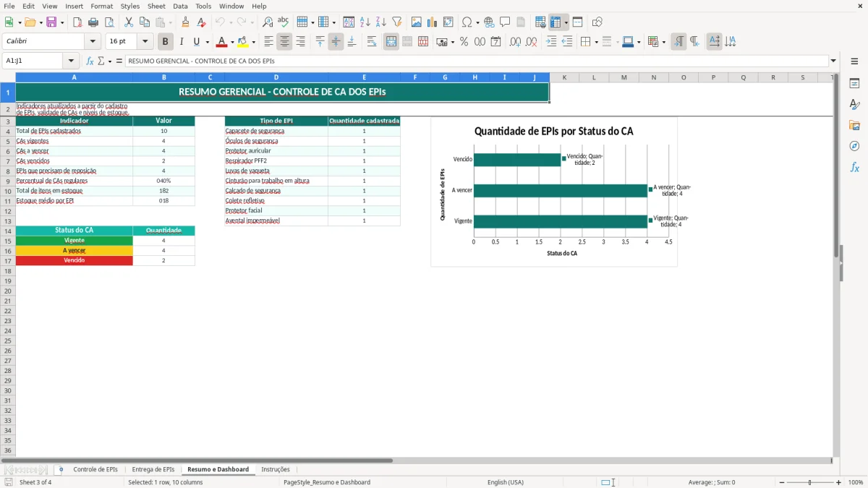Click the Save document icon
This screenshot has width=868, height=488.
point(51,22)
